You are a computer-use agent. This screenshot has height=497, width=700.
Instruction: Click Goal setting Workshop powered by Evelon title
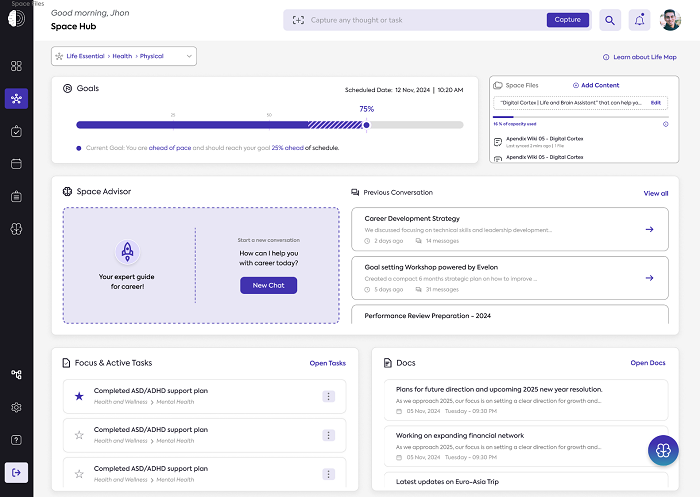(431, 267)
